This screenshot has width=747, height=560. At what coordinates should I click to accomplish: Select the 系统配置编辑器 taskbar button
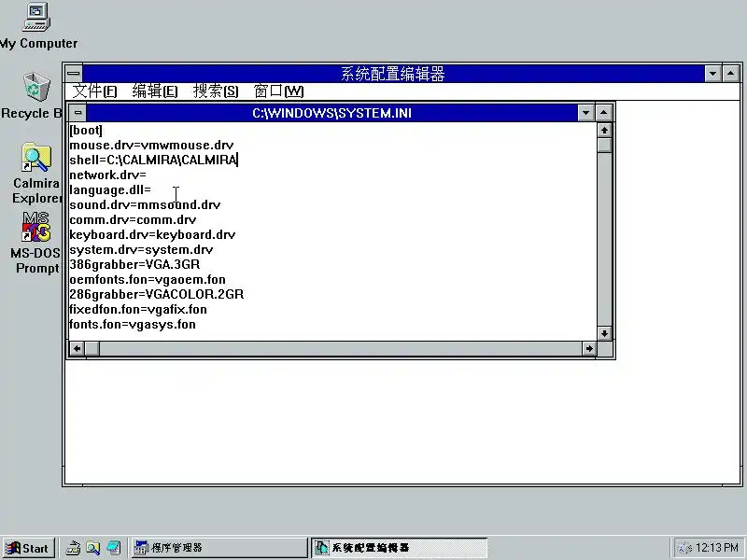400,548
